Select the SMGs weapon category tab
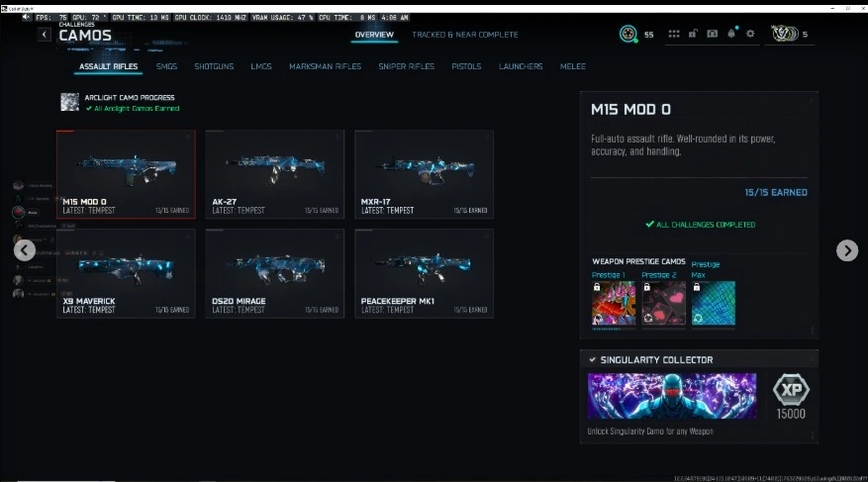The height and width of the screenshot is (482, 868). tap(166, 66)
